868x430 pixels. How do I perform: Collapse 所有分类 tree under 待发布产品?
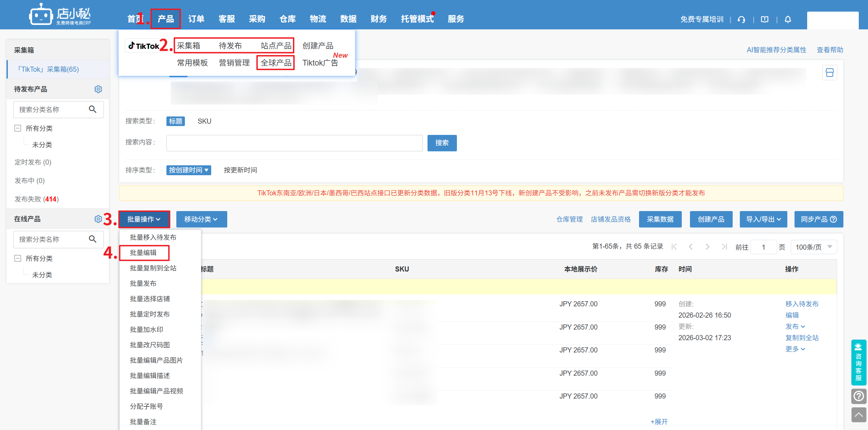click(18, 128)
